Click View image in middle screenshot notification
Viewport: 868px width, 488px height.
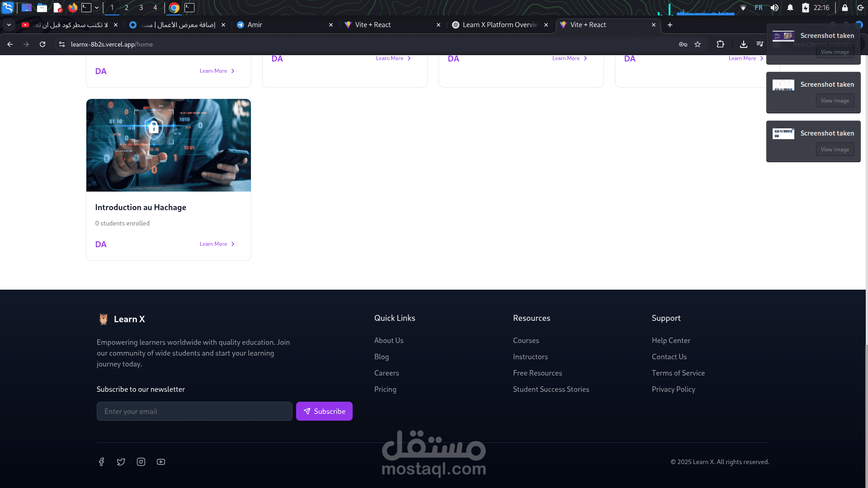(835, 101)
